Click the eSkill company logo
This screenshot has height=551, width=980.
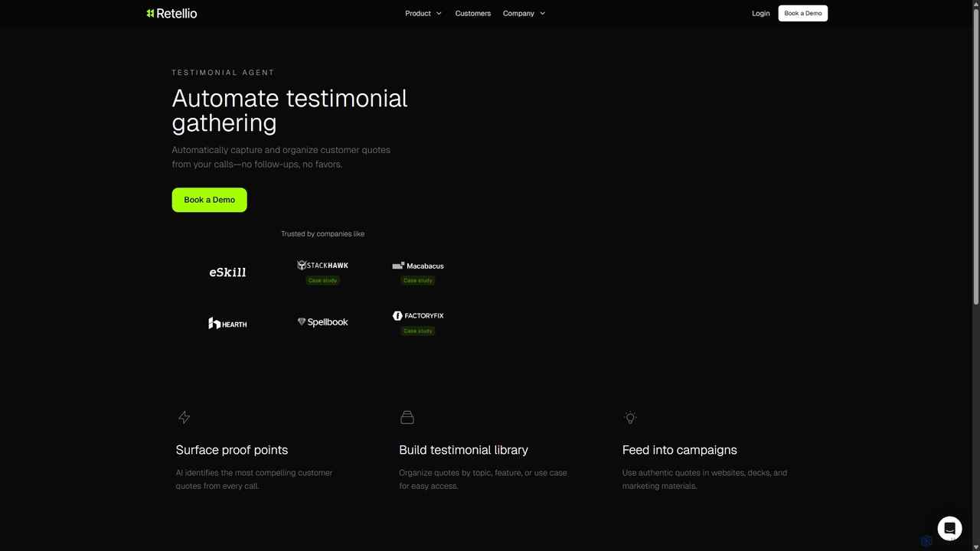point(227,272)
